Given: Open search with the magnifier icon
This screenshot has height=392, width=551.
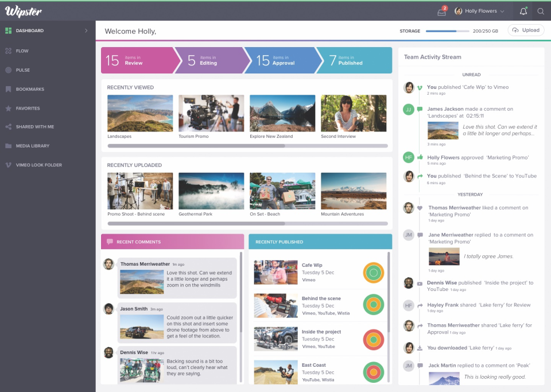Looking at the screenshot, I should pyautogui.click(x=541, y=11).
